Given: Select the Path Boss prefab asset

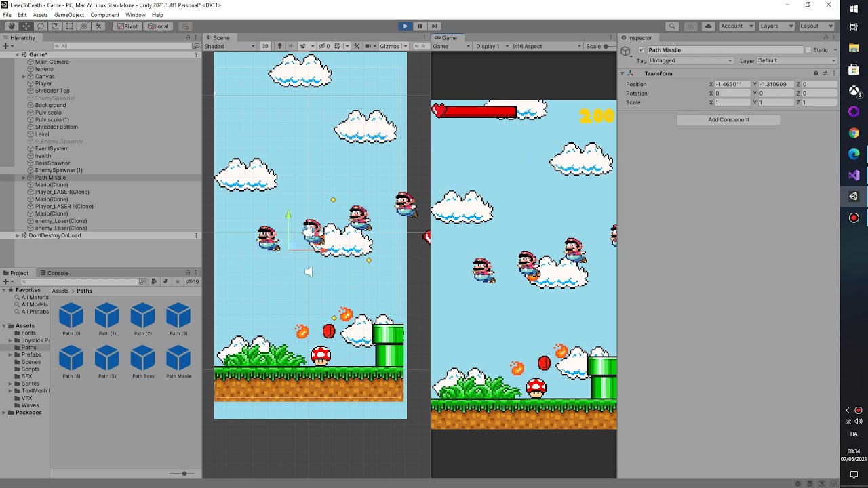Looking at the screenshot, I should pyautogui.click(x=142, y=361).
